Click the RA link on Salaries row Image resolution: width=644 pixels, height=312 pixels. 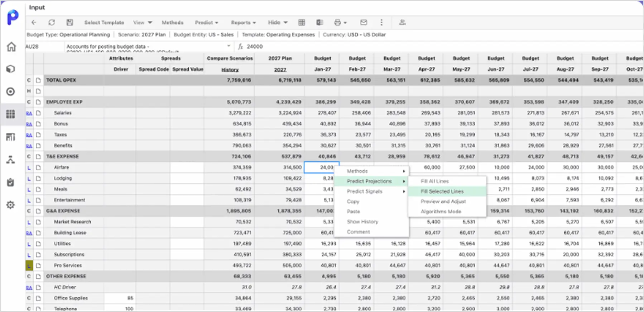click(29, 113)
